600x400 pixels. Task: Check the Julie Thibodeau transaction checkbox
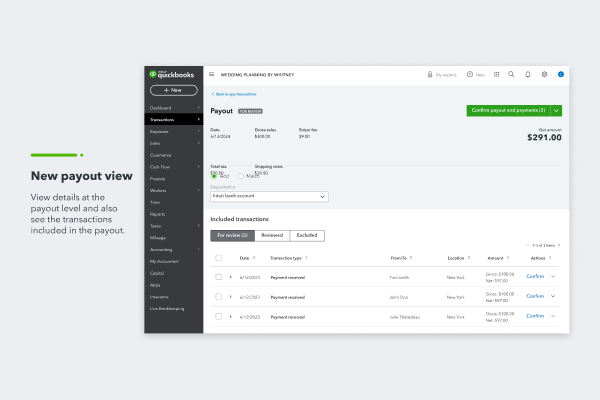(218, 317)
